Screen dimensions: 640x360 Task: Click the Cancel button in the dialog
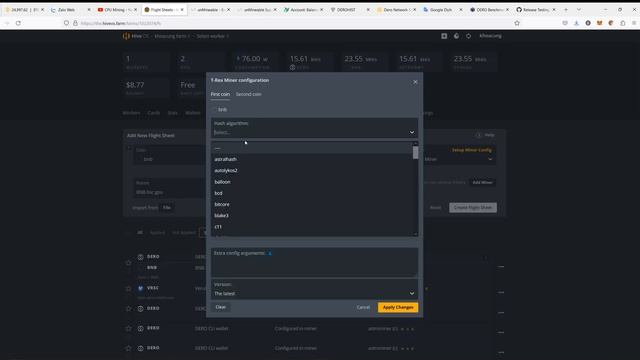[363, 307]
